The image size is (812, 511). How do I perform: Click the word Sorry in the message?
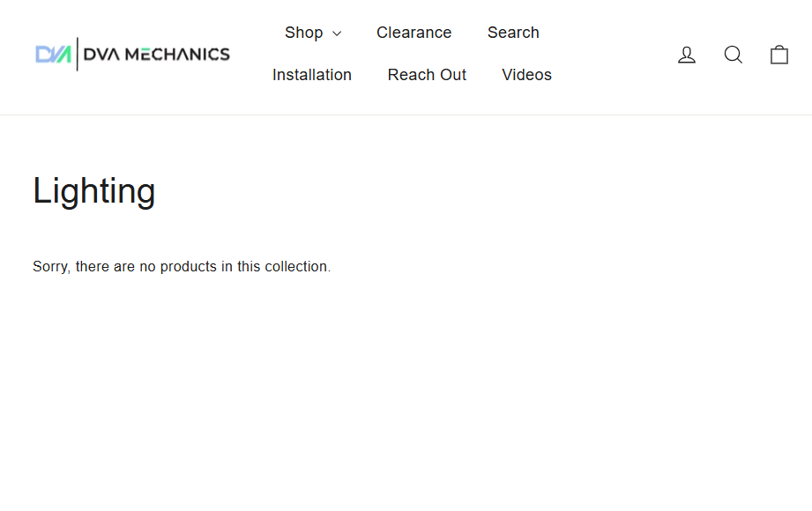(50, 267)
